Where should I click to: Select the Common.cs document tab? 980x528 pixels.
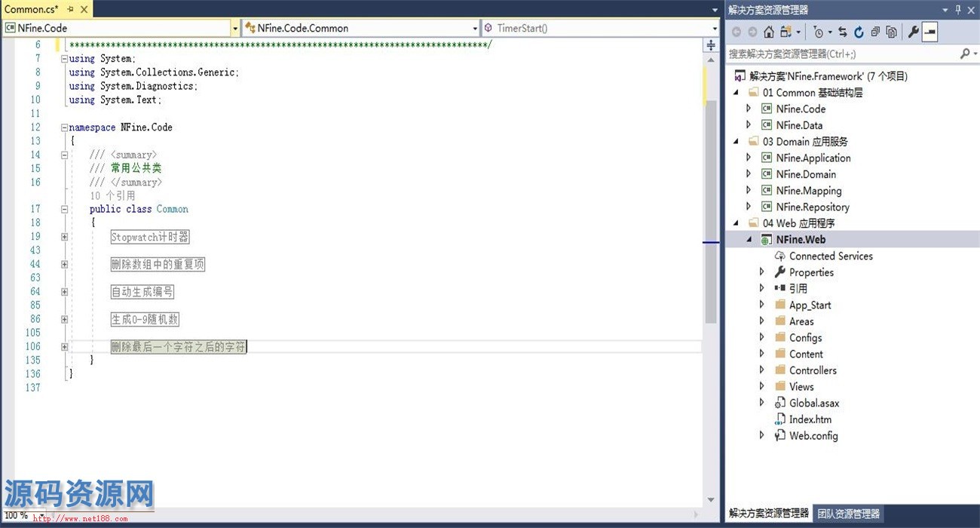coord(32,10)
